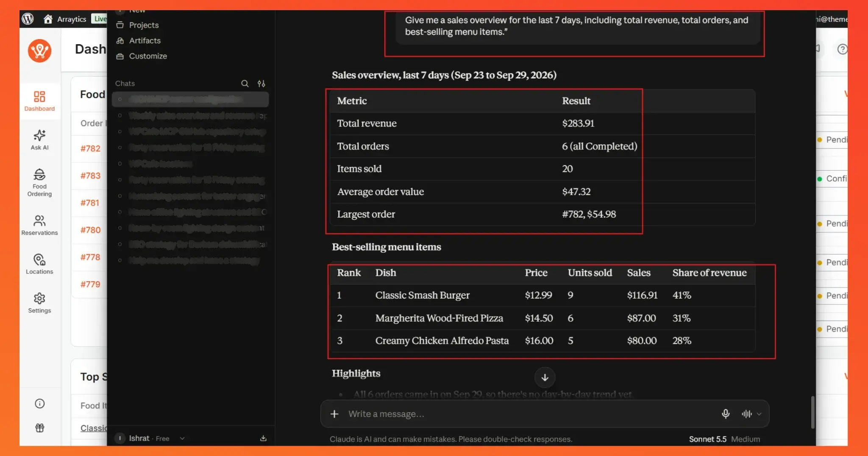Screen dimensions: 868x456
Task: Open Customize in Claude sidebar
Action: coord(142,56)
